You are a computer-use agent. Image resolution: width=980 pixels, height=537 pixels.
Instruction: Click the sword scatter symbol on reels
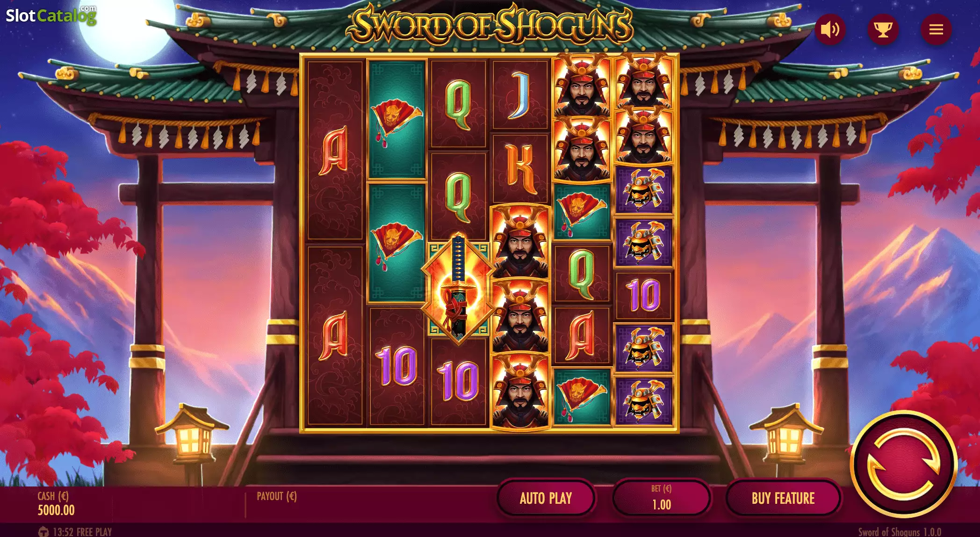tap(459, 289)
